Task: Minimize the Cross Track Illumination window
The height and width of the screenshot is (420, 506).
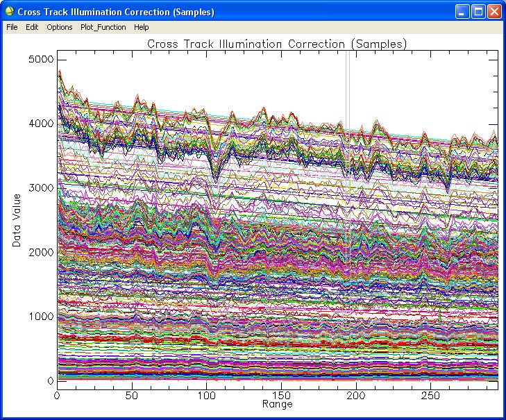Action: pyautogui.click(x=462, y=12)
